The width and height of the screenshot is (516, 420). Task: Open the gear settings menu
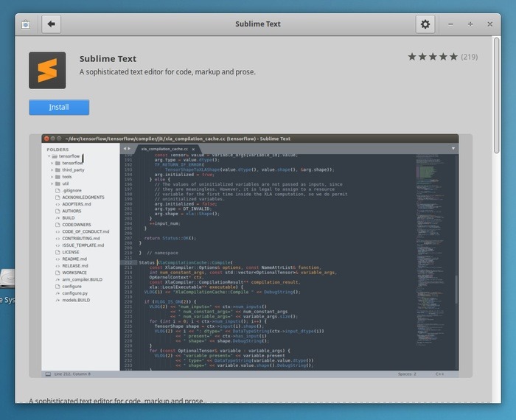point(425,24)
